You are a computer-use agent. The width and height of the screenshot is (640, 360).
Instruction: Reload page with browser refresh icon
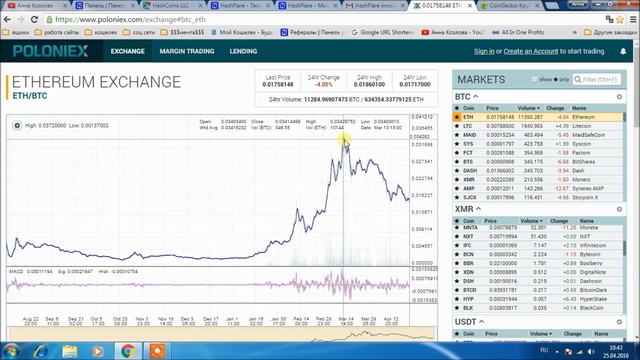coord(34,19)
